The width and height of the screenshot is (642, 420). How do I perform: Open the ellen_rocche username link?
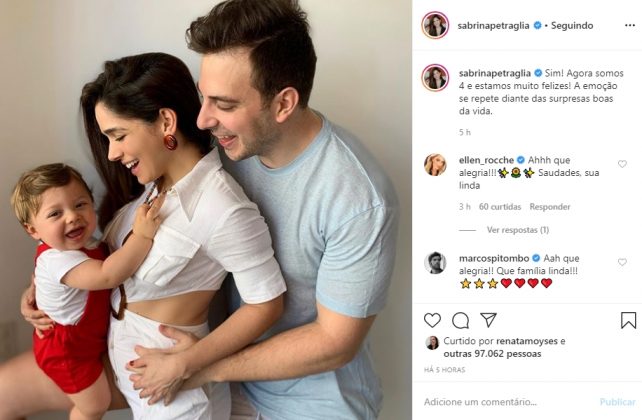coord(486,160)
